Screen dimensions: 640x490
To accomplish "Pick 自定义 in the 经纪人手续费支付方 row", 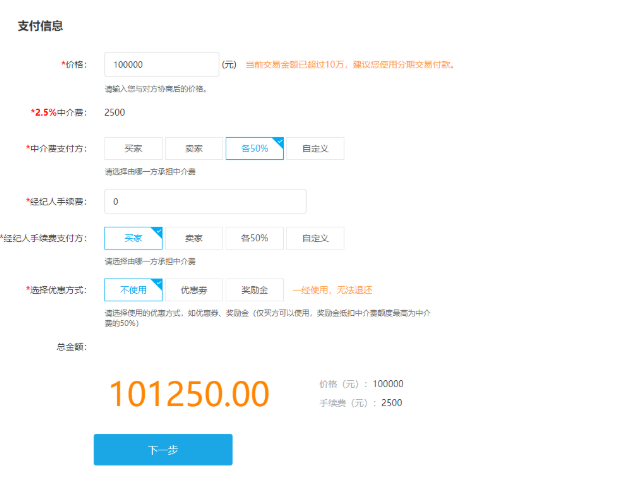I will [315, 239].
